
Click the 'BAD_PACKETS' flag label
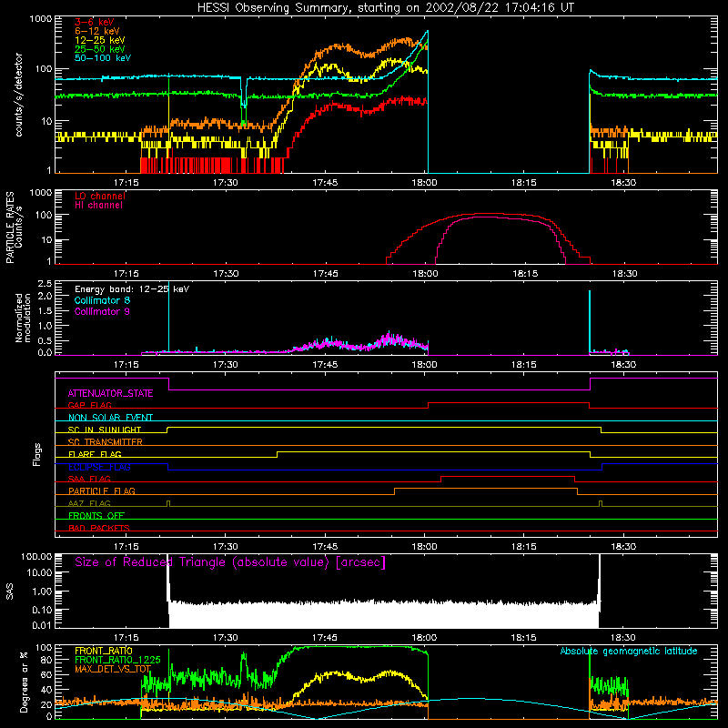99,529
